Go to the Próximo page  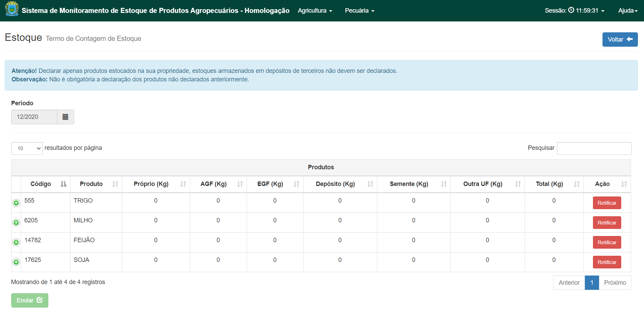click(615, 283)
